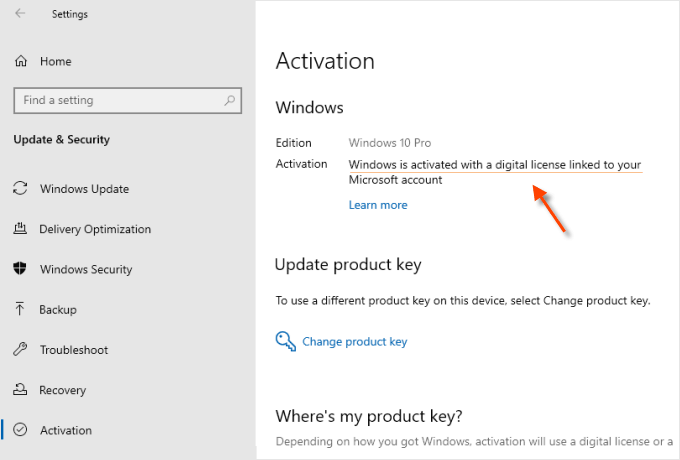Click the Update & Security heading
This screenshot has width=680, height=460.
click(x=62, y=140)
